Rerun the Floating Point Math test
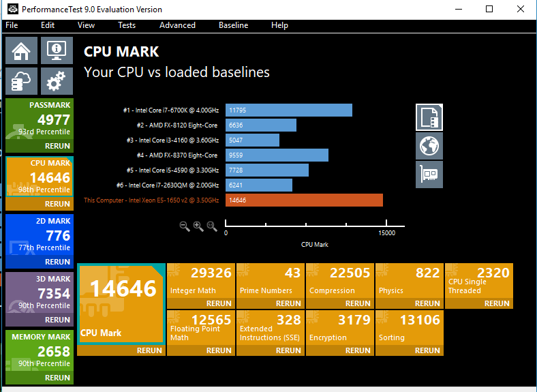Viewport: 537px width, 392px height. pyautogui.click(x=201, y=350)
